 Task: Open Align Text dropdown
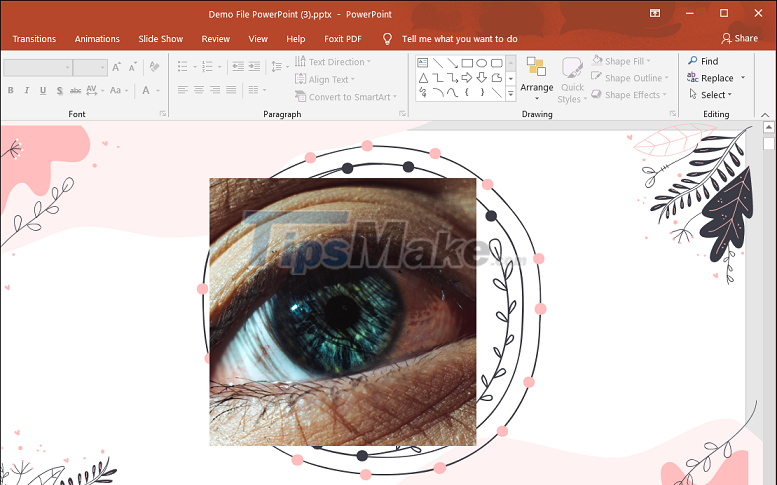[x=325, y=79]
